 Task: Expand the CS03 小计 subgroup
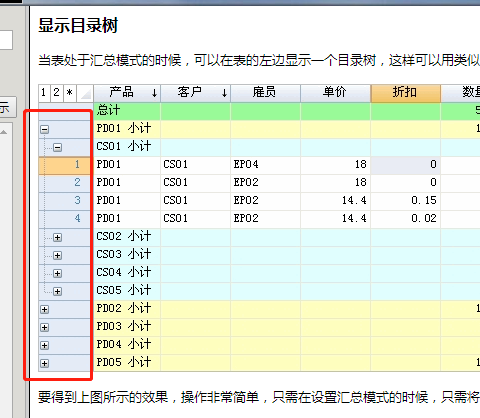pyautogui.click(x=57, y=255)
